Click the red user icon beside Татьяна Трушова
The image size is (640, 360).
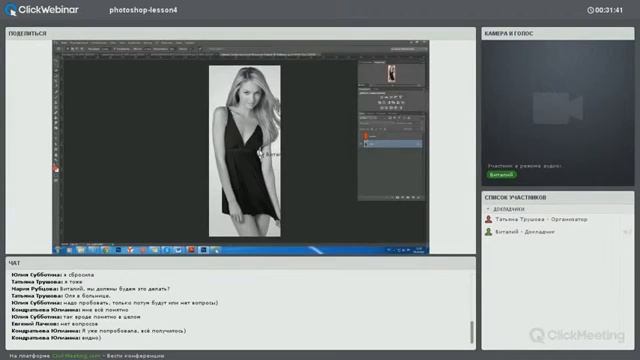488,219
